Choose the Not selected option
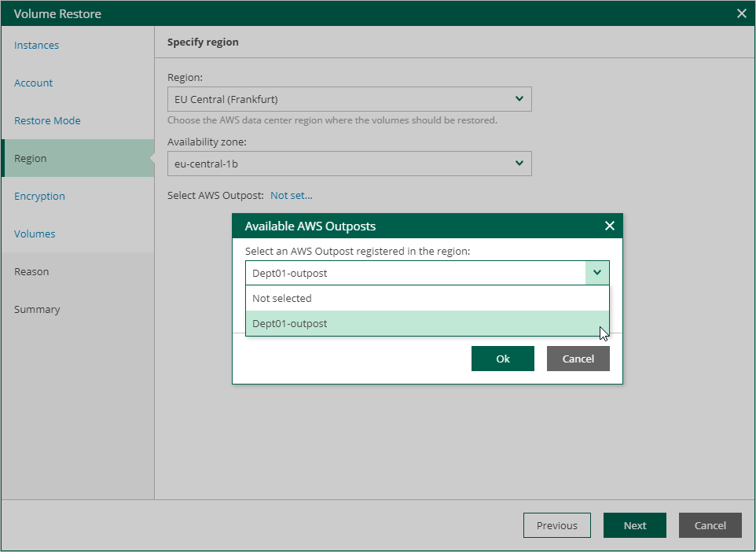 coord(428,298)
